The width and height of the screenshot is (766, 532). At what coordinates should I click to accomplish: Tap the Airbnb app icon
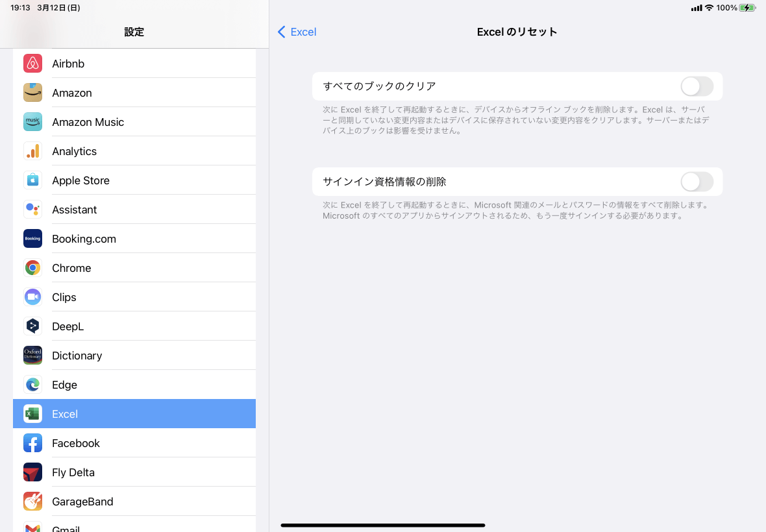pos(32,64)
